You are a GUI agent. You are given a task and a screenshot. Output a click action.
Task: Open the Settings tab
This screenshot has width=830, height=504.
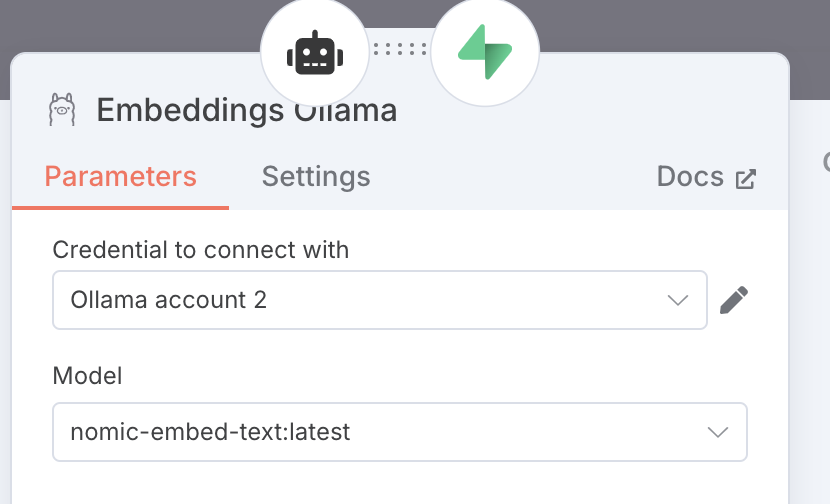(316, 176)
